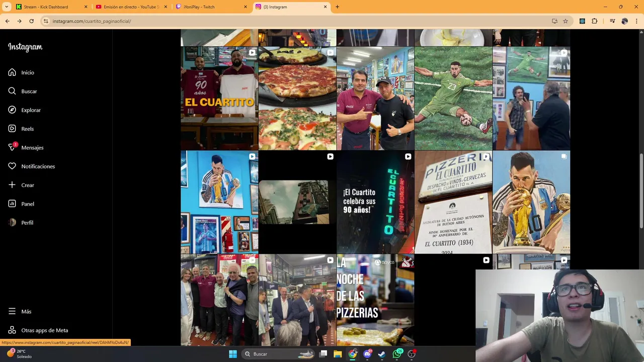Image resolution: width=644 pixels, height=362 pixels.
Task: Open media controls music icon
Action: click(x=612, y=21)
